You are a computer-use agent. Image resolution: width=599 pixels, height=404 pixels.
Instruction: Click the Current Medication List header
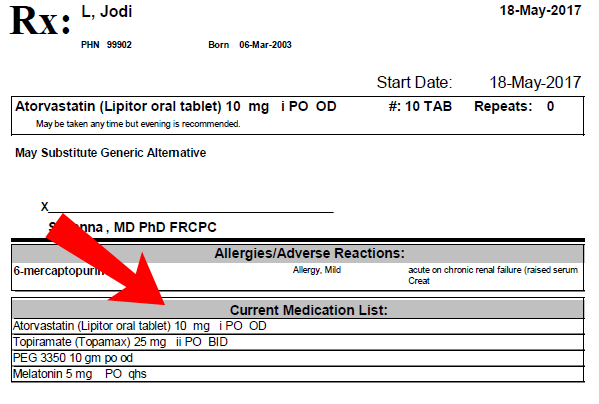(309, 310)
